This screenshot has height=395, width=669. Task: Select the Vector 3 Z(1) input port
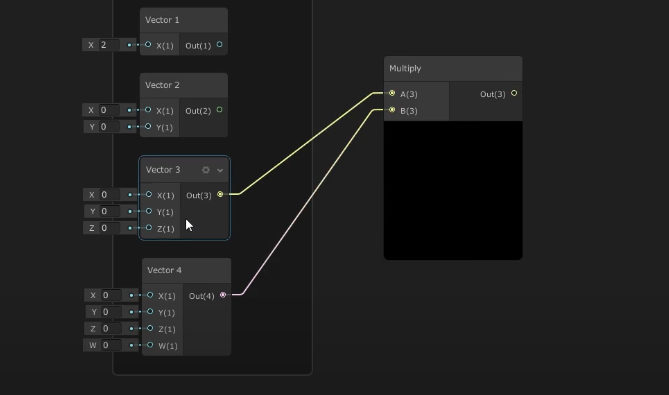click(149, 227)
